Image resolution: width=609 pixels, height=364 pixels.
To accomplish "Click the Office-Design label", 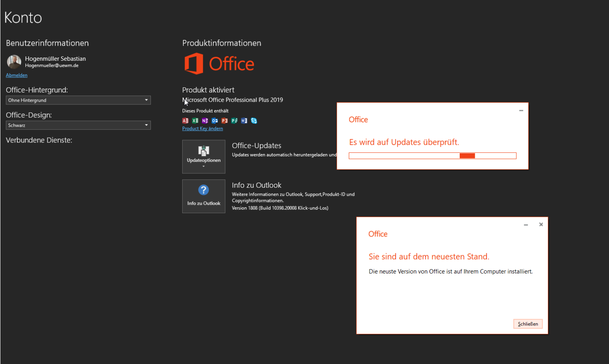I will (x=29, y=115).
